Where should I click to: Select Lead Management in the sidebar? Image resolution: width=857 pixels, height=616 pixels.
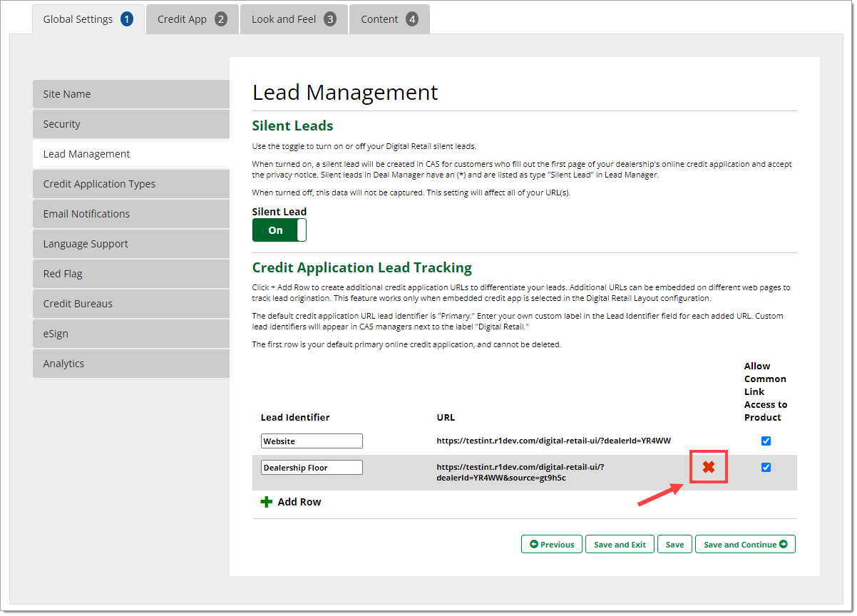(131, 154)
